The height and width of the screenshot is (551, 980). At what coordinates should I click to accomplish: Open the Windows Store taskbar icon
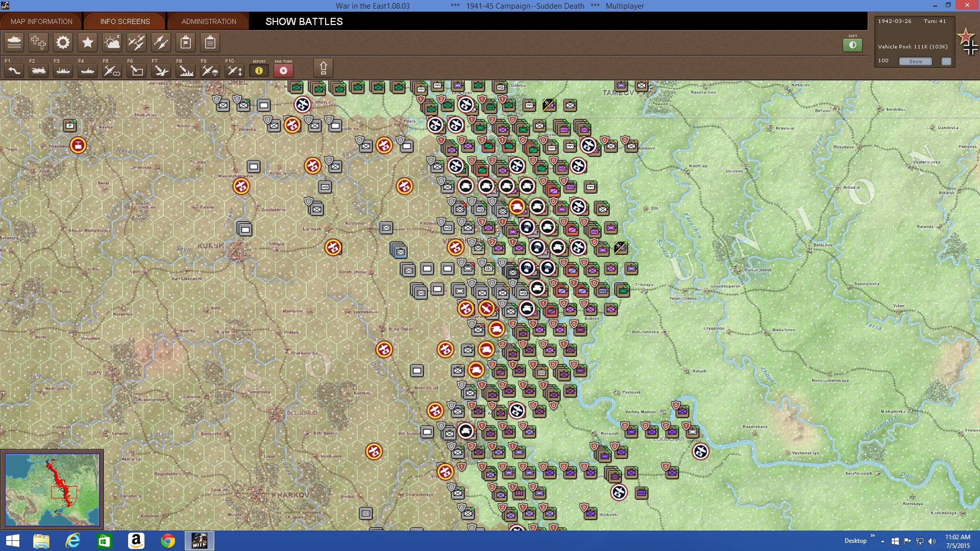(x=104, y=541)
